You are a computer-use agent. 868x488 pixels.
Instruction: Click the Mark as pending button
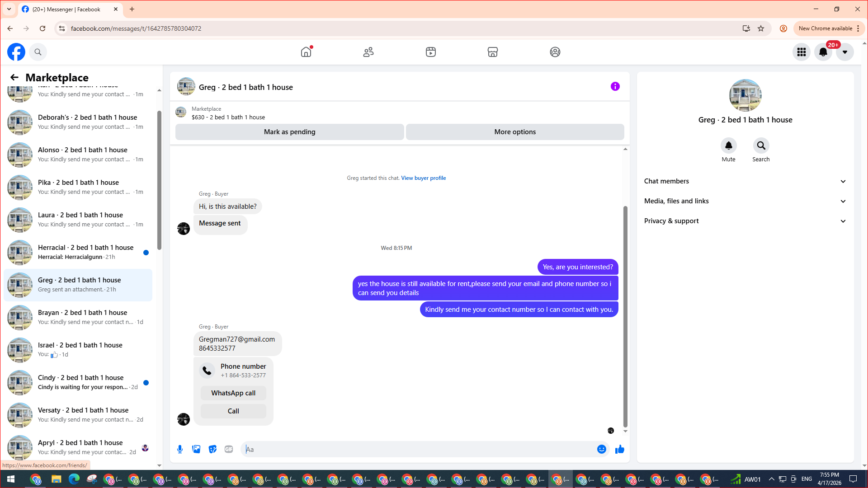[x=289, y=132]
